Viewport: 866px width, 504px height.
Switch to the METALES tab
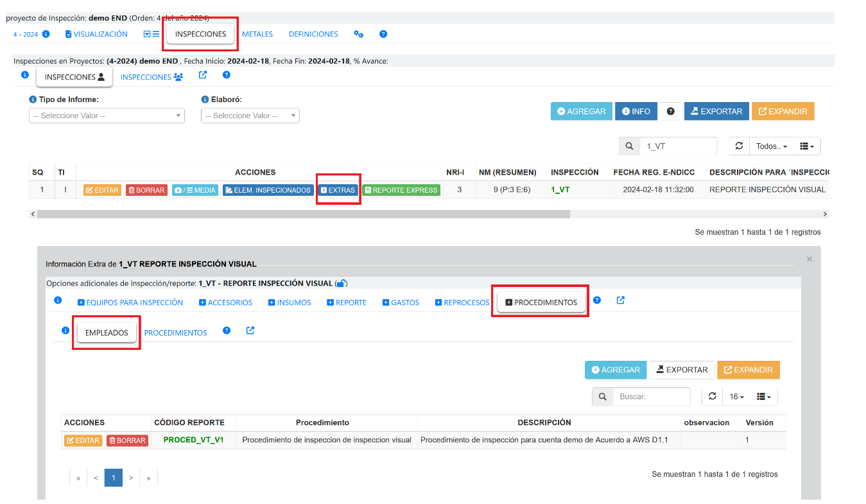click(257, 34)
